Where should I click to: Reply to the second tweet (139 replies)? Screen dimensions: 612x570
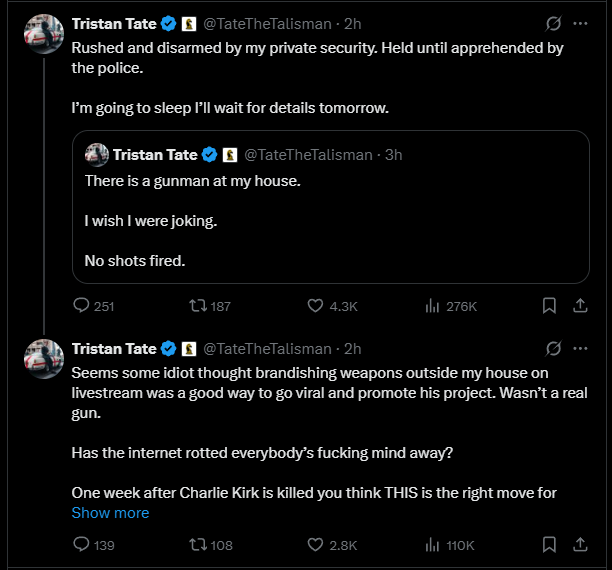[x=82, y=545]
